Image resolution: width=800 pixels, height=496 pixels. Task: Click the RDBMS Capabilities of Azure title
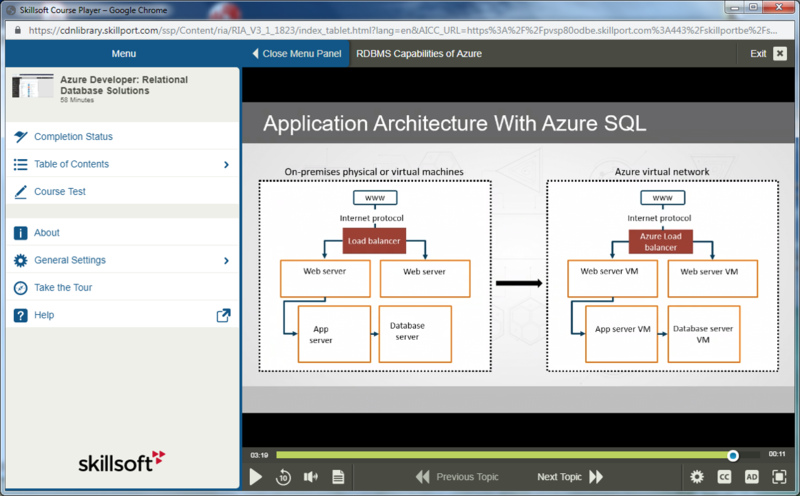[x=419, y=54]
